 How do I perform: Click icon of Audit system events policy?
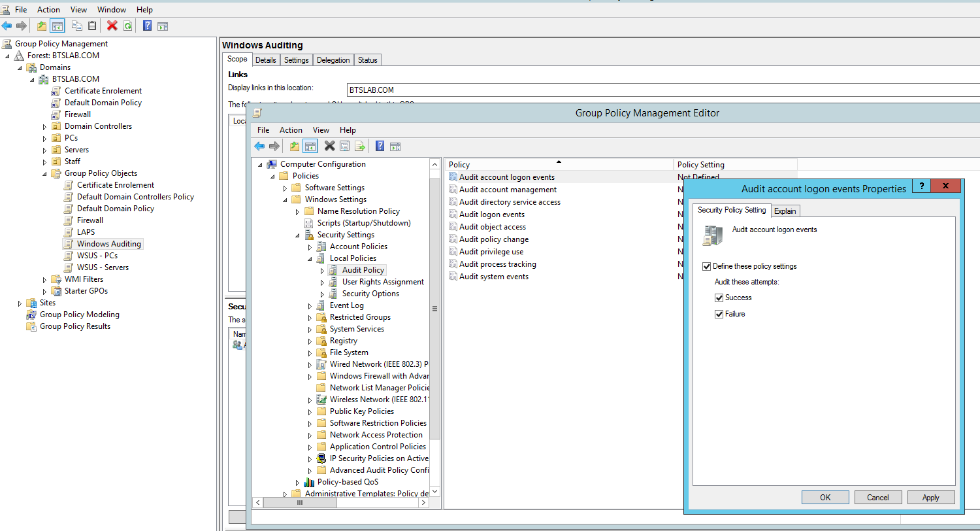click(453, 277)
